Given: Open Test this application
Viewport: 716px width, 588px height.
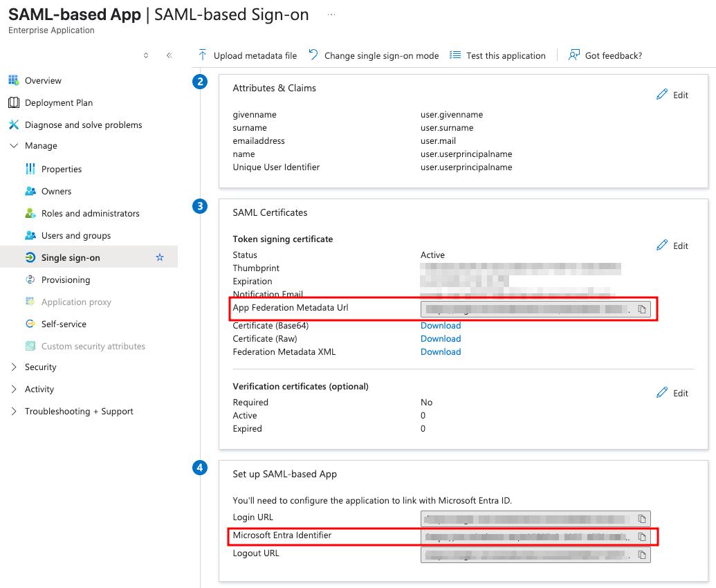Looking at the screenshot, I should pos(497,55).
